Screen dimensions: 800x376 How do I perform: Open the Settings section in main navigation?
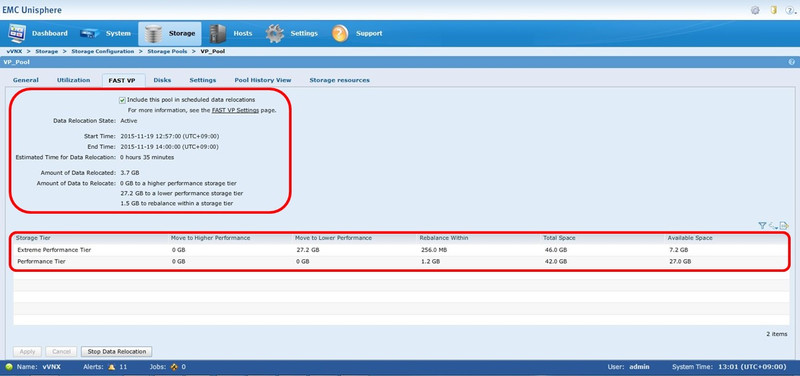(291, 34)
